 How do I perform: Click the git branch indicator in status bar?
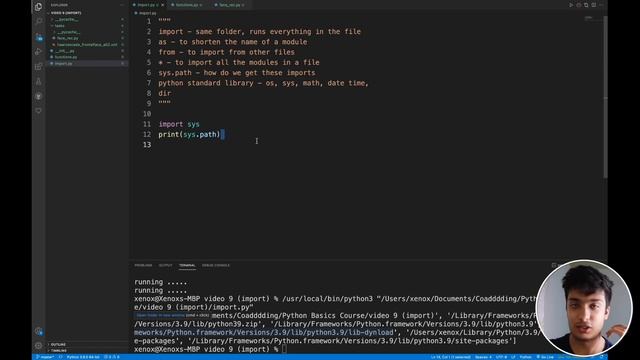45,357
